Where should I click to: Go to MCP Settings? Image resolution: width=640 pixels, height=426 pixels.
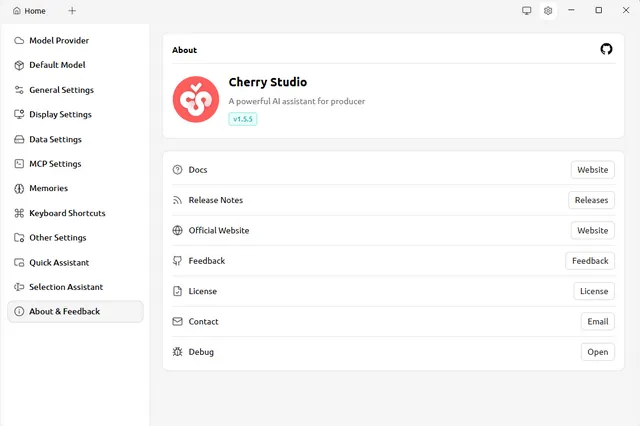[55, 164]
